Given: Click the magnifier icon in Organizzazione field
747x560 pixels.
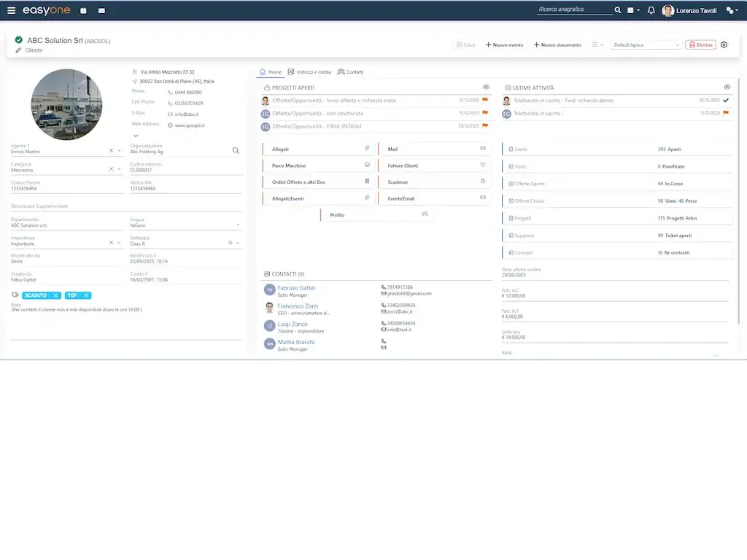Looking at the screenshot, I should pos(236,151).
